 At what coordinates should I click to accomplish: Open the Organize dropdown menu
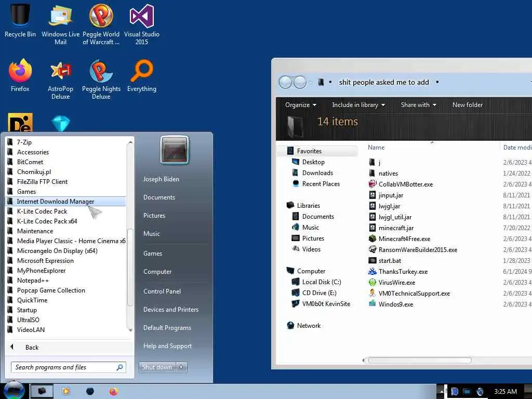(x=301, y=105)
